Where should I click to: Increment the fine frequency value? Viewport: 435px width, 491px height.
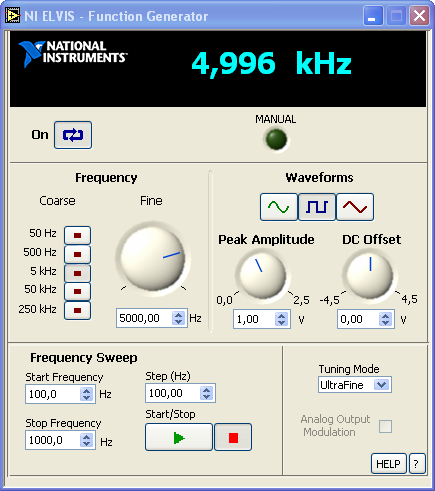click(x=179, y=314)
